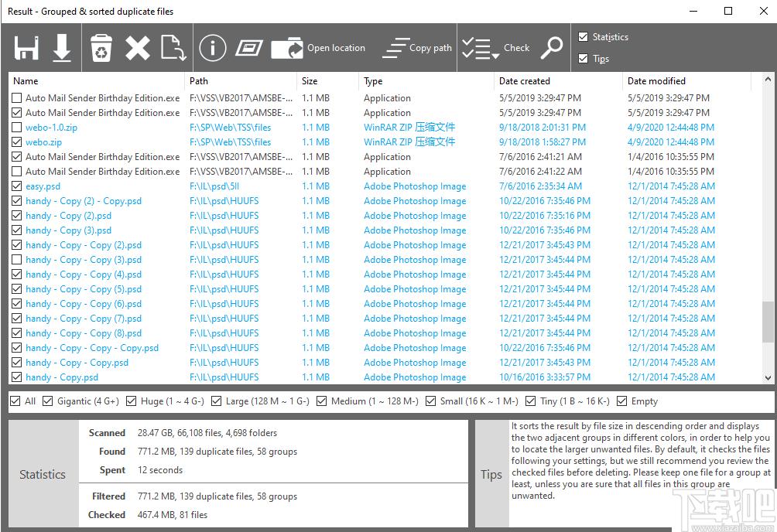This screenshot has width=777, height=532.
Task: Click the Check button label
Action: pos(516,48)
